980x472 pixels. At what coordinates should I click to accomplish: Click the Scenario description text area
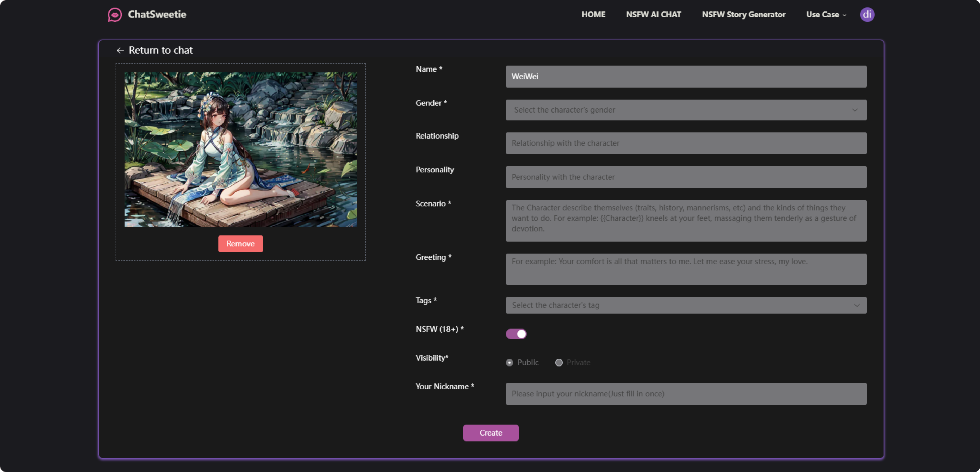coord(686,221)
